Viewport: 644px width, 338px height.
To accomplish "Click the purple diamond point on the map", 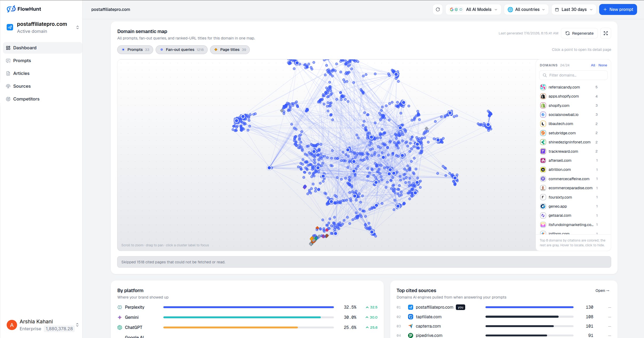I will click(x=305, y=187).
